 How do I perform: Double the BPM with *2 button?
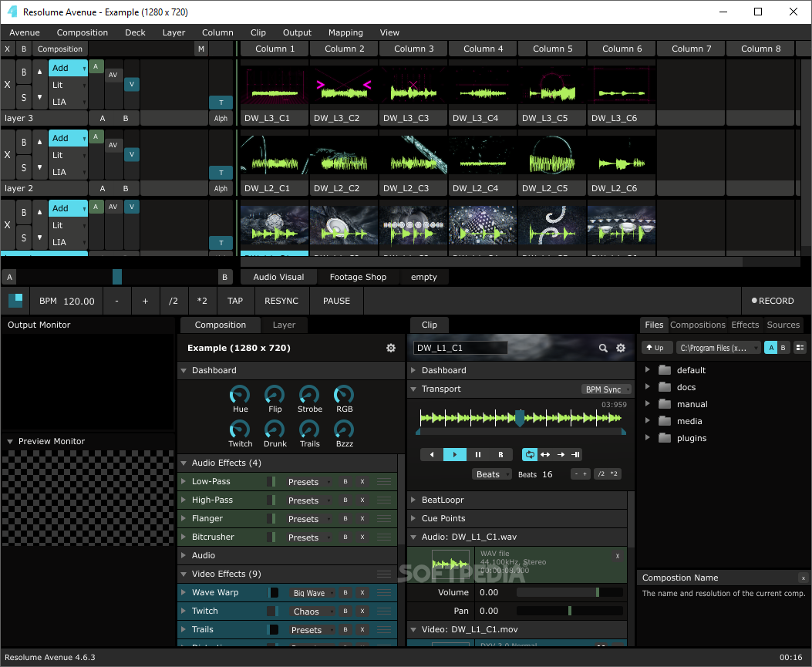coord(202,301)
